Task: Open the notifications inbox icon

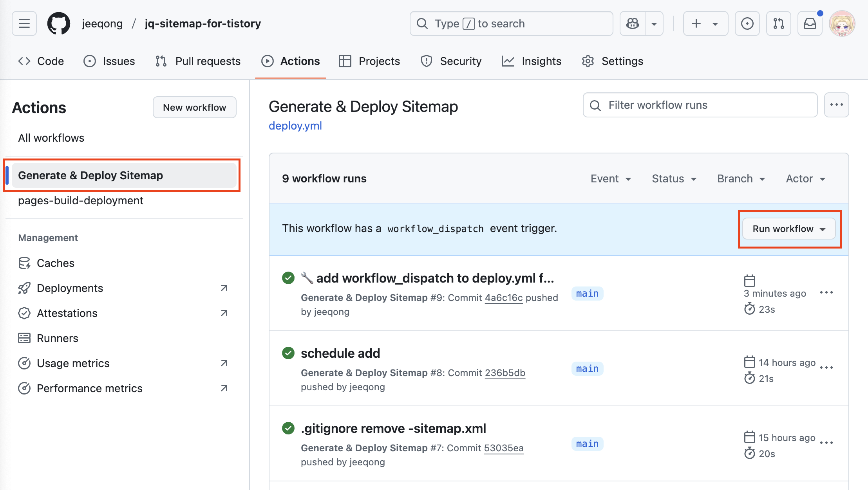Action: pos(810,23)
